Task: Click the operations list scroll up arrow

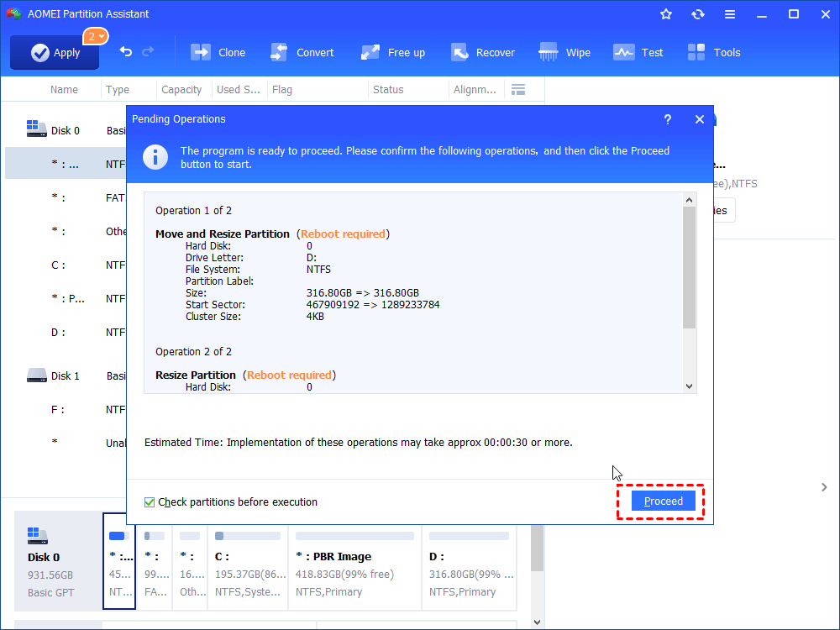Action: 689,200
